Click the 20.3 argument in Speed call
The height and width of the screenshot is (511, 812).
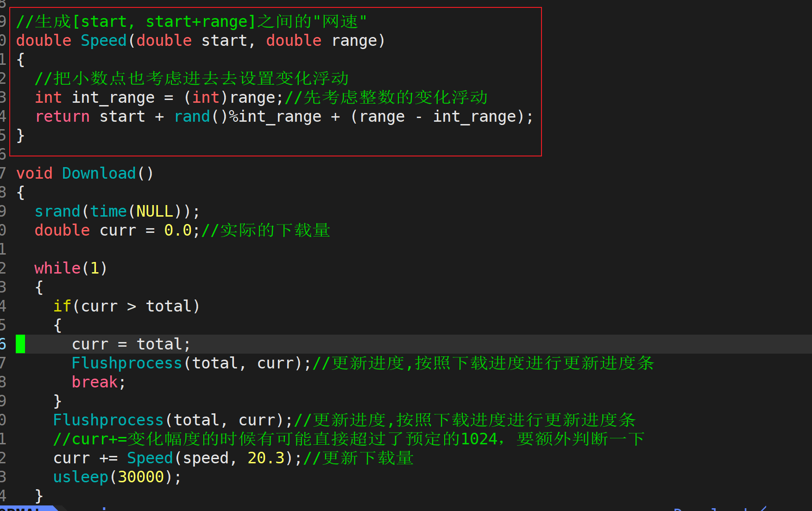(x=266, y=458)
